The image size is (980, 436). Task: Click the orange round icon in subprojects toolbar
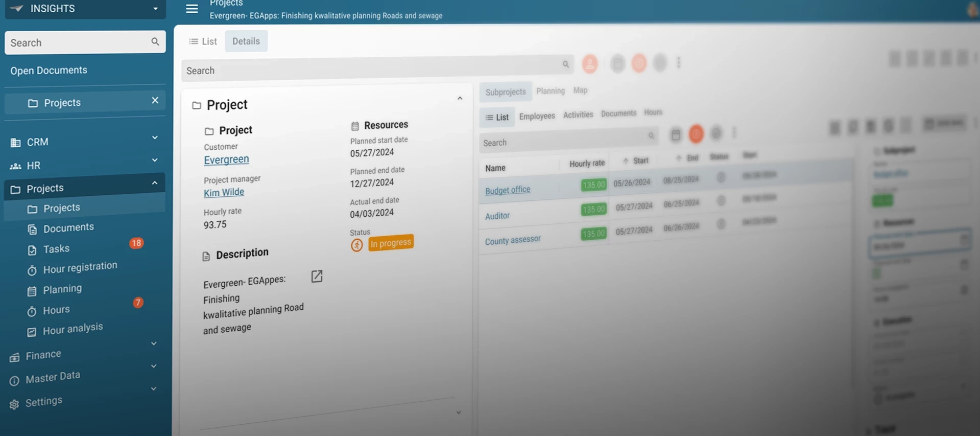click(x=696, y=134)
